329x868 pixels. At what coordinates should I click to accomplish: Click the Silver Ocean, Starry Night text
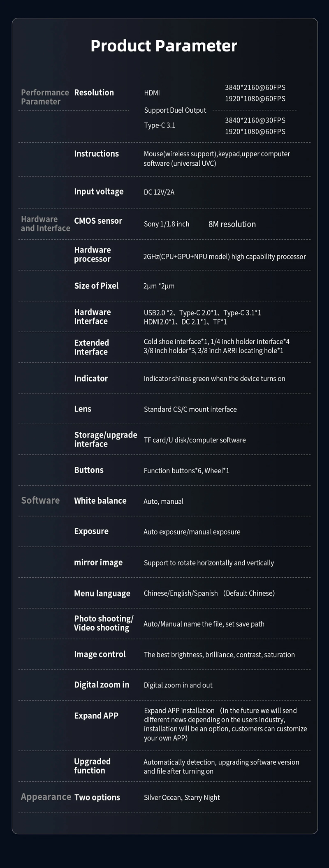point(182,797)
